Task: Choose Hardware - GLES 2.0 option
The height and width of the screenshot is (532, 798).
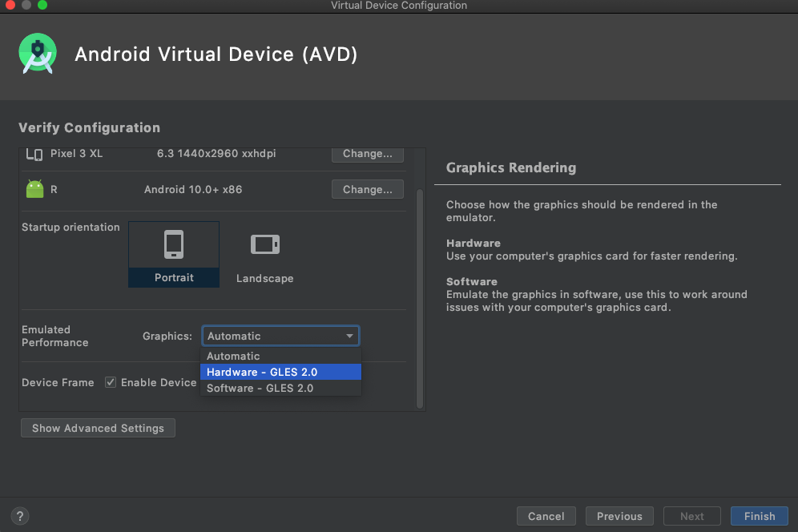Action: (280, 372)
